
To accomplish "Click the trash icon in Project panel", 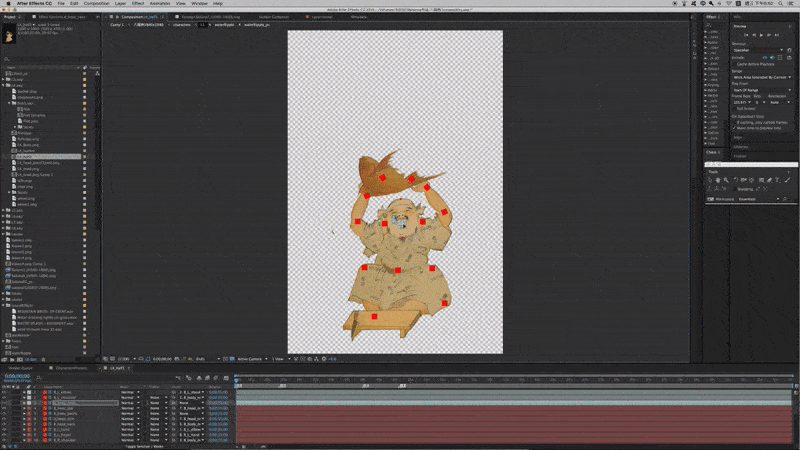I will (44, 360).
